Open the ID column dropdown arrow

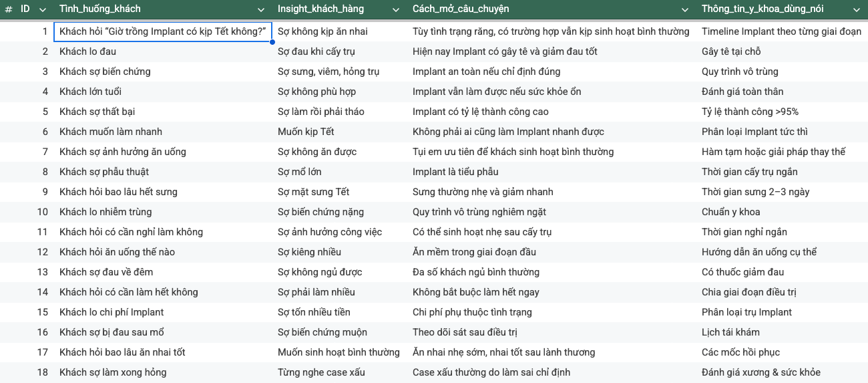pyautogui.click(x=43, y=10)
